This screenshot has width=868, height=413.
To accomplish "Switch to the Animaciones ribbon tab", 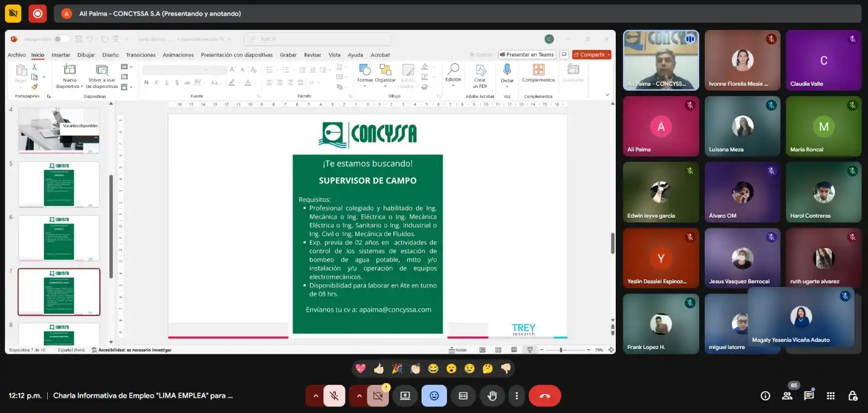I will 178,55.
